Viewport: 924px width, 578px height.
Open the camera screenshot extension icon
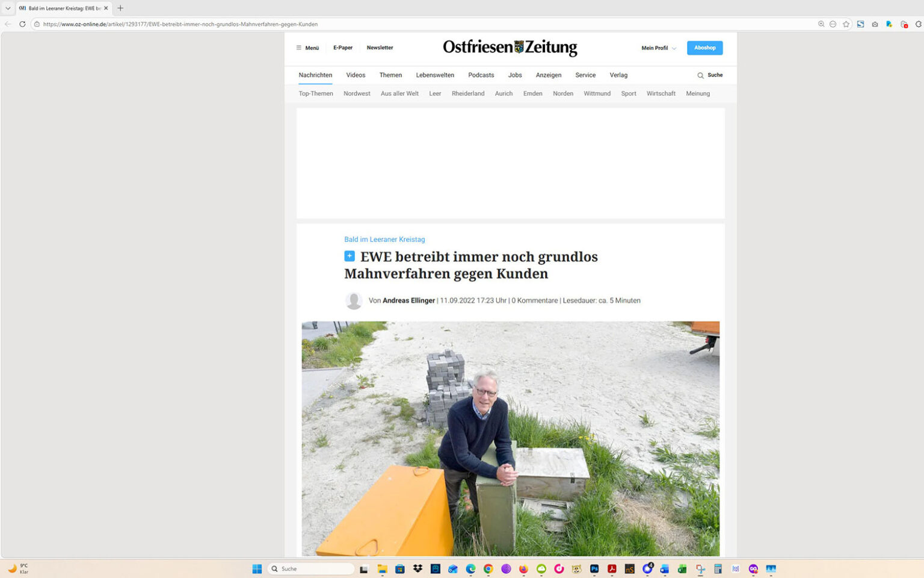point(875,24)
